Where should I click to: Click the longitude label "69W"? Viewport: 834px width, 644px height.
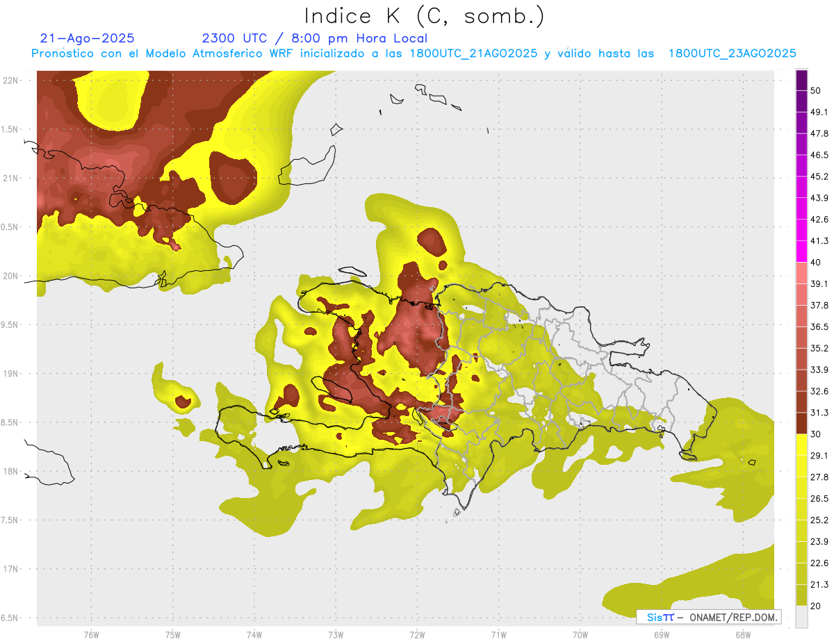tap(662, 635)
